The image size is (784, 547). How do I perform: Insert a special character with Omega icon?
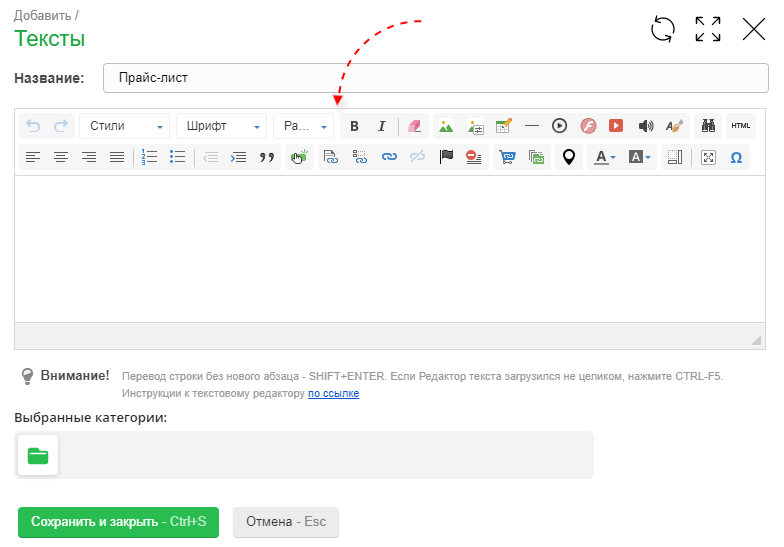tap(736, 157)
